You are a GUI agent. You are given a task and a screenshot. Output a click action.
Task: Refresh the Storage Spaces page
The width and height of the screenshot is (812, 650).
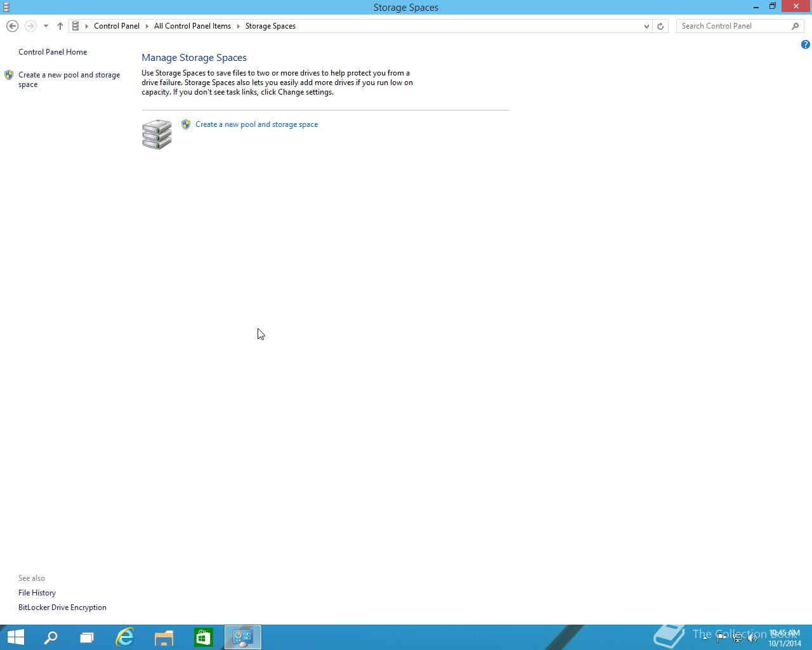660,26
